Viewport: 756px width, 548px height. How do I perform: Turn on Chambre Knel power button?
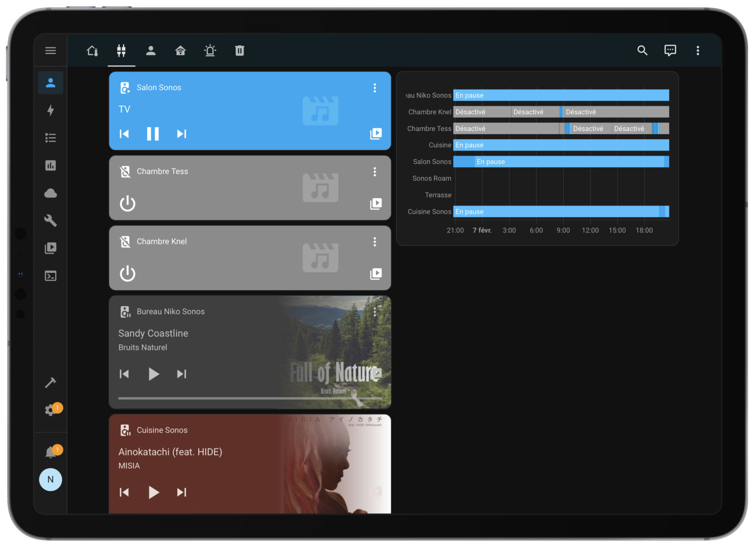pyautogui.click(x=127, y=273)
